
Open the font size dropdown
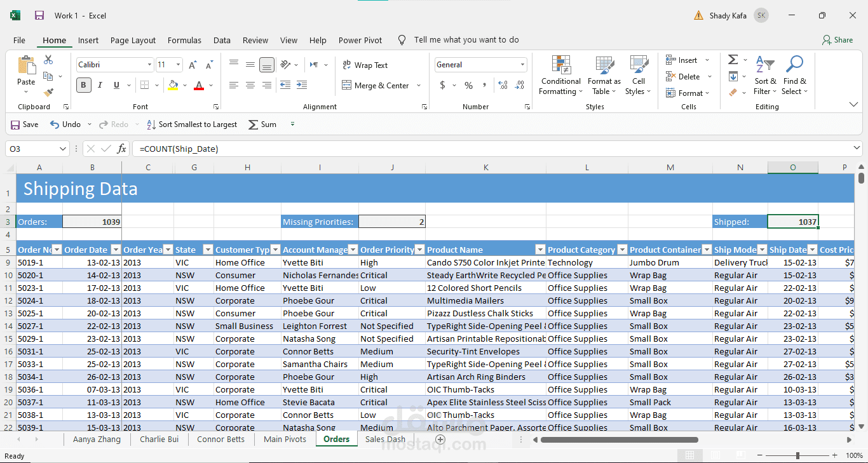tap(177, 64)
